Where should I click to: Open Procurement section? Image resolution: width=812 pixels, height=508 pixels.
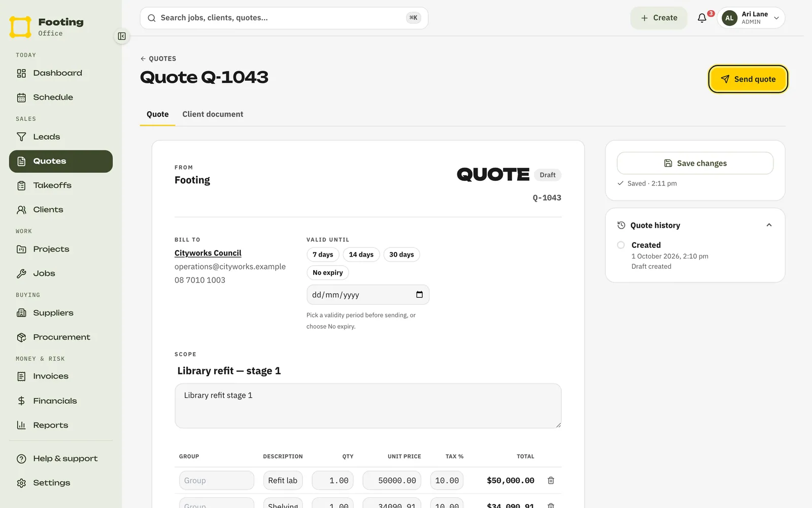click(x=61, y=337)
